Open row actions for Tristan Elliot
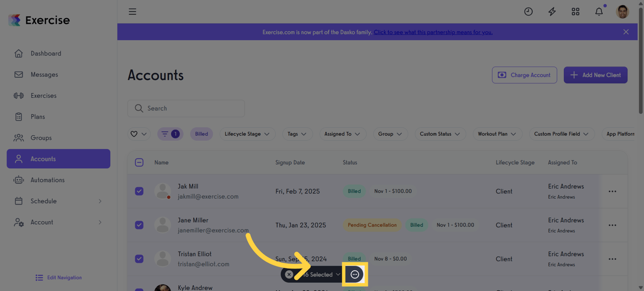This screenshot has height=291, width=644. pos(612,259)
